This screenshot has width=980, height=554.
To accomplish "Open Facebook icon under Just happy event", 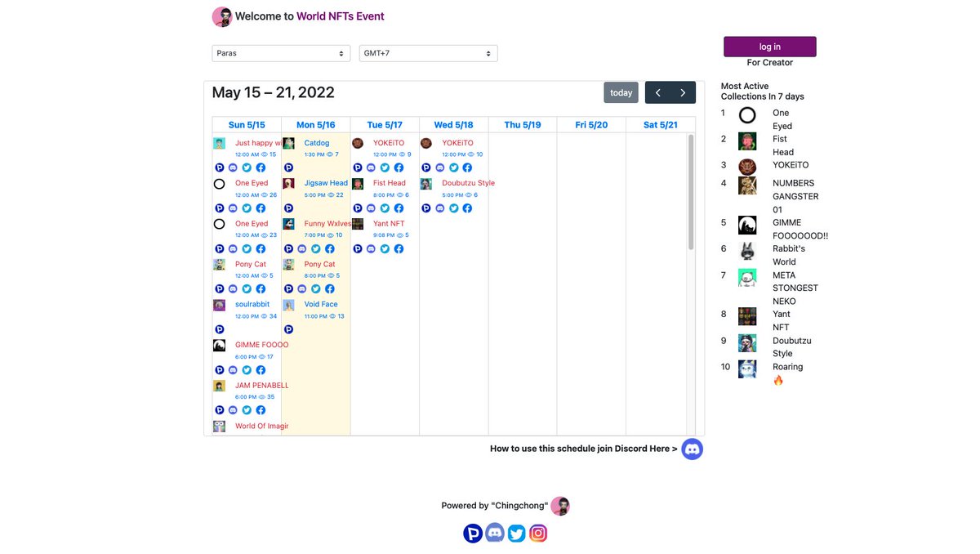I will [x=261, y=168].
